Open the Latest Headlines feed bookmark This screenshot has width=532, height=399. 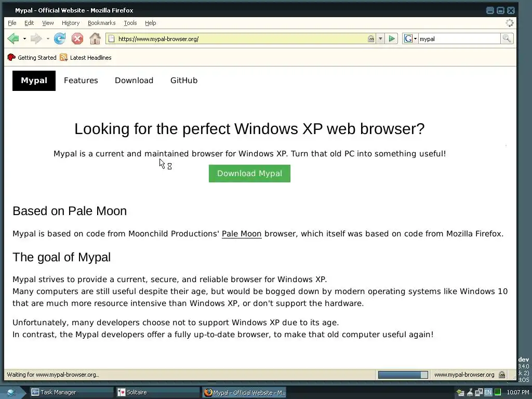click(x=86, y=57)
